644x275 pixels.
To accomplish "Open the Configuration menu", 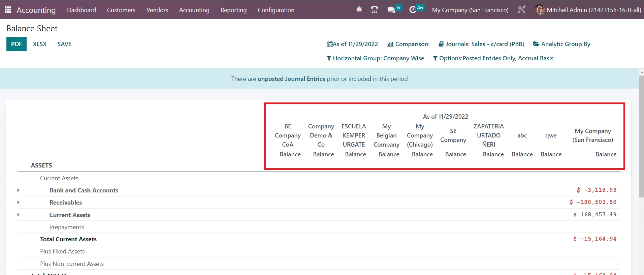I will 276,10.
